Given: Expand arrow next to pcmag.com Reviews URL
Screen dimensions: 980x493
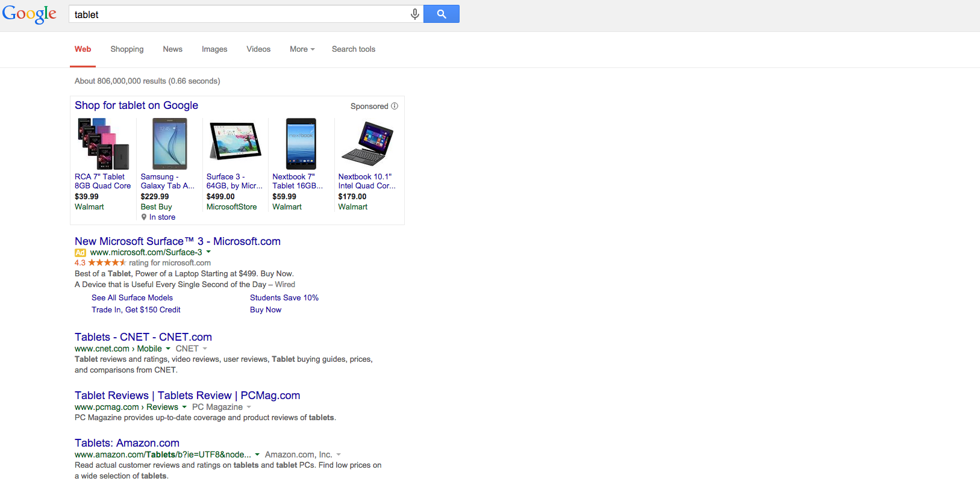Looking at the screenshot, I should pos(184,407).
